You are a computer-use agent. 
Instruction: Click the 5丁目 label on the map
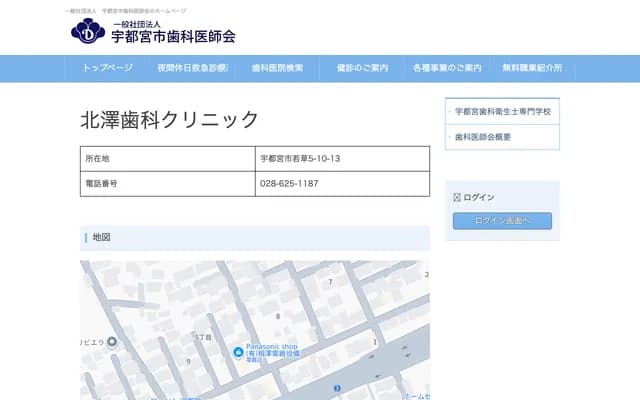coord(203,337)
